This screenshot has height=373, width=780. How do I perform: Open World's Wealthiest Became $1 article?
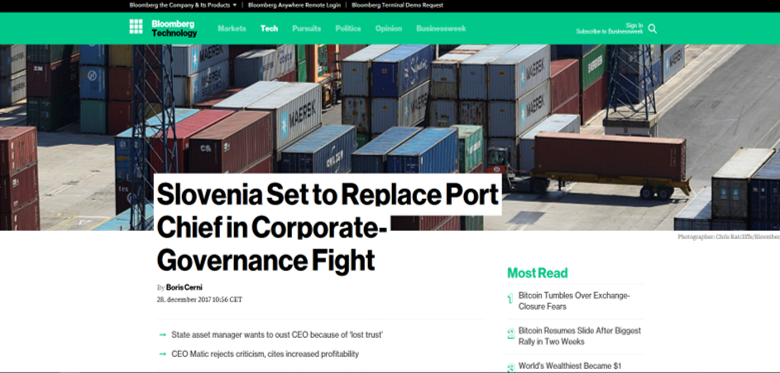tap(570, 366)
